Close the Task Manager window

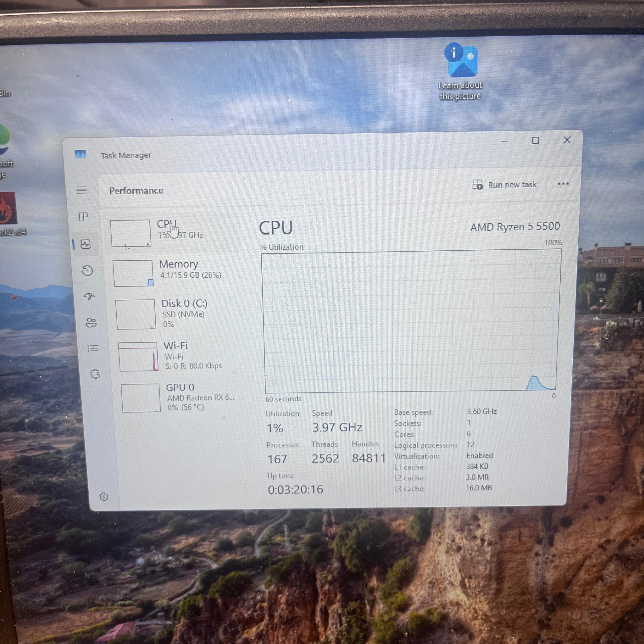point(567,140)
